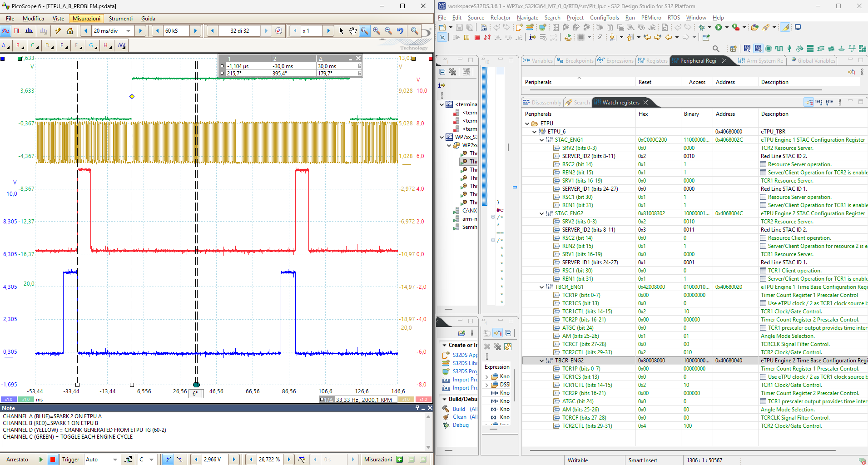Add a measurement with the green plus icon
868x465 pixels.
[399, 460]
